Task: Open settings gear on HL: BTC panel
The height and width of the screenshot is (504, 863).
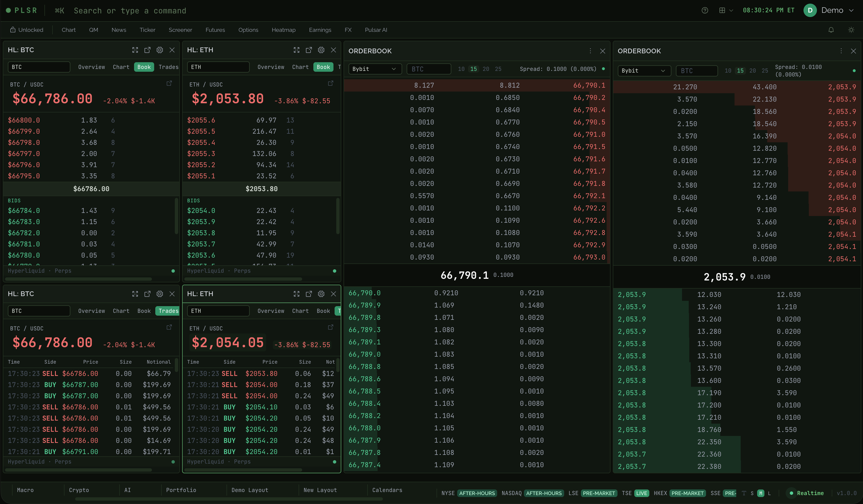Action: coord(159,50)
